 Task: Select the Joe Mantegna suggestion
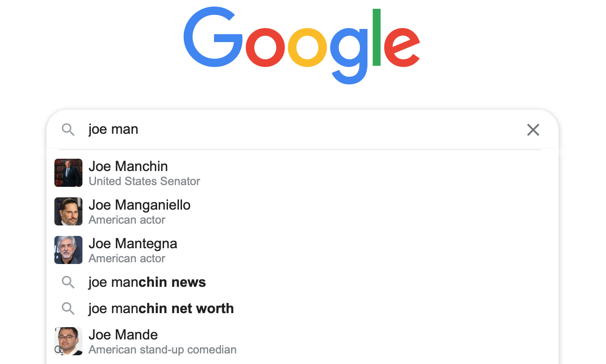click(133, 243)
